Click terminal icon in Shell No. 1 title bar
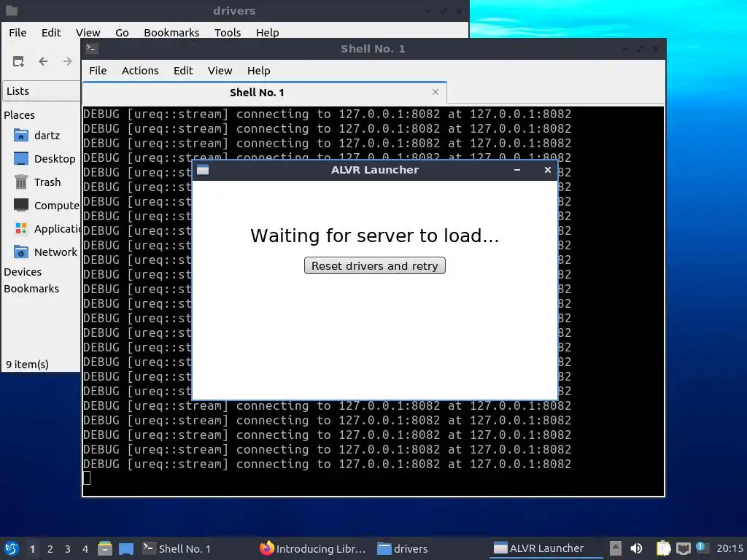Screen dimensions: 747x560 (x=92, y=48)
